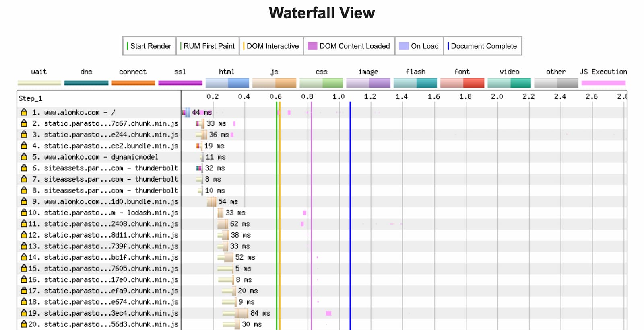
Task: Click the lock icon for request 14
Action: pyautogui.click(x=24, y=257)
